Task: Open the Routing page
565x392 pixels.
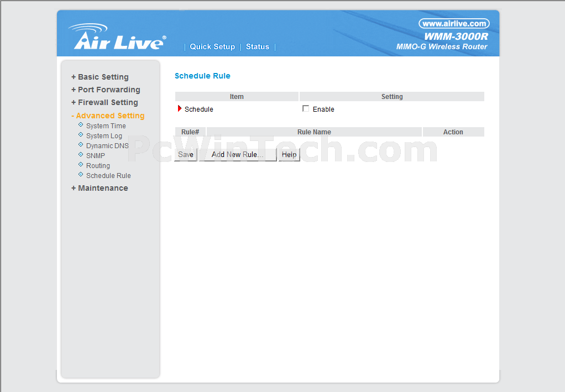Action: tap(98, 166)
